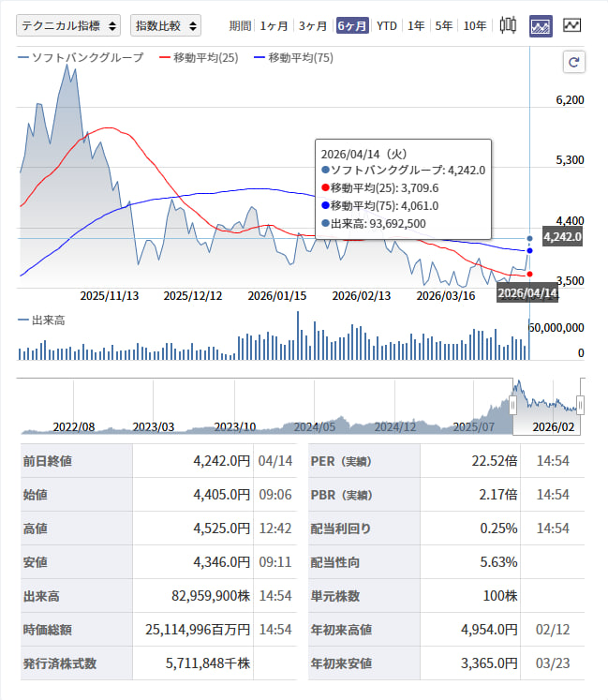Click the 年初来安値 value 3,365.0円
This screenshot has height=700, width=608.
tap(489, 663)
